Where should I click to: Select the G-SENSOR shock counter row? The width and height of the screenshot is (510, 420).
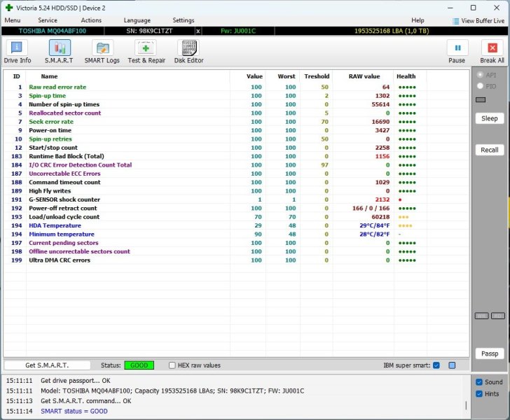[64, 199]
